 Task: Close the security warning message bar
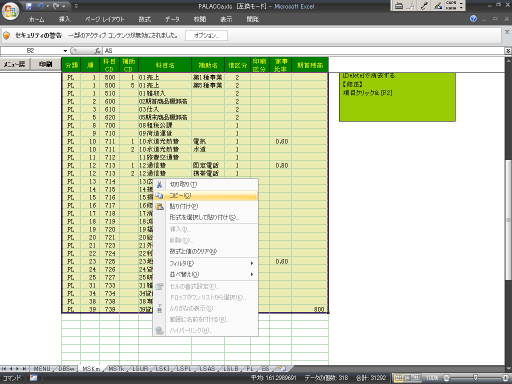click(x=507, y=32)
